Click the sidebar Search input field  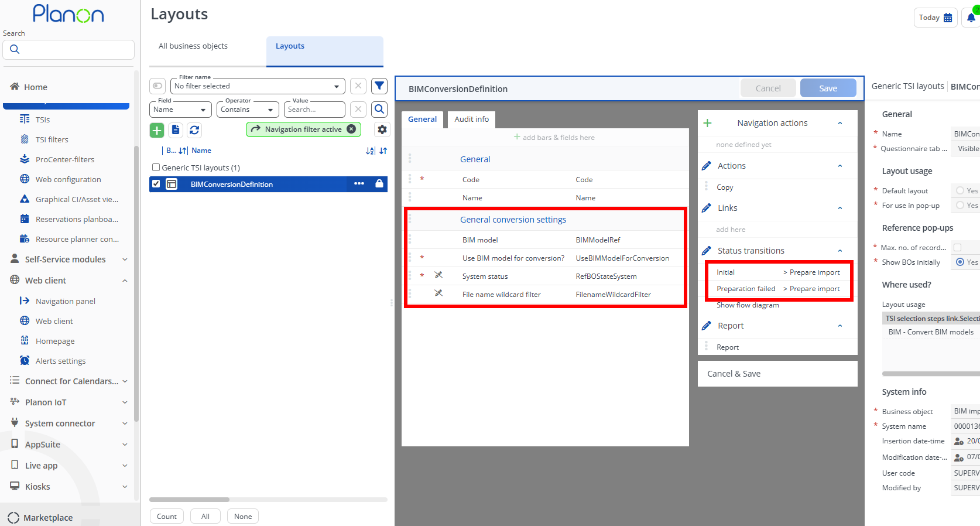pos(68,50)
